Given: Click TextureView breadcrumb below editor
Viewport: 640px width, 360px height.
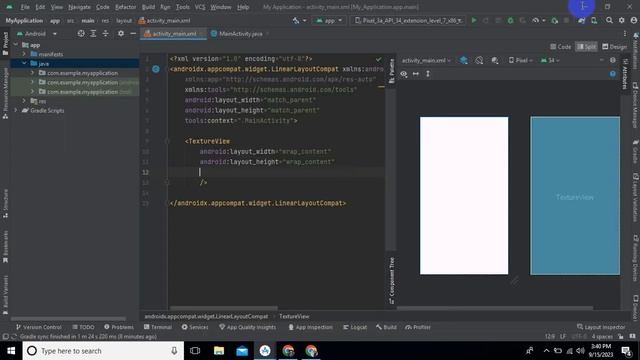Looking at the screenshot, I should [294, 316].
